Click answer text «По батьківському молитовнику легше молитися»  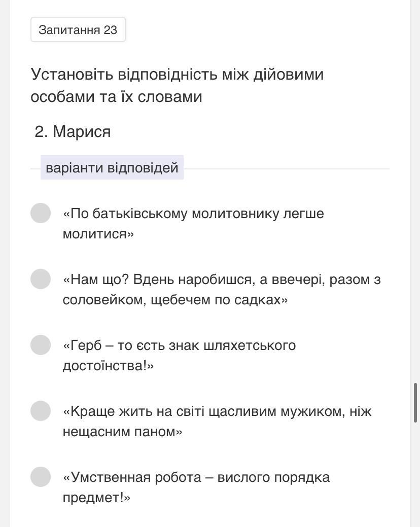(x=193, y=223)
